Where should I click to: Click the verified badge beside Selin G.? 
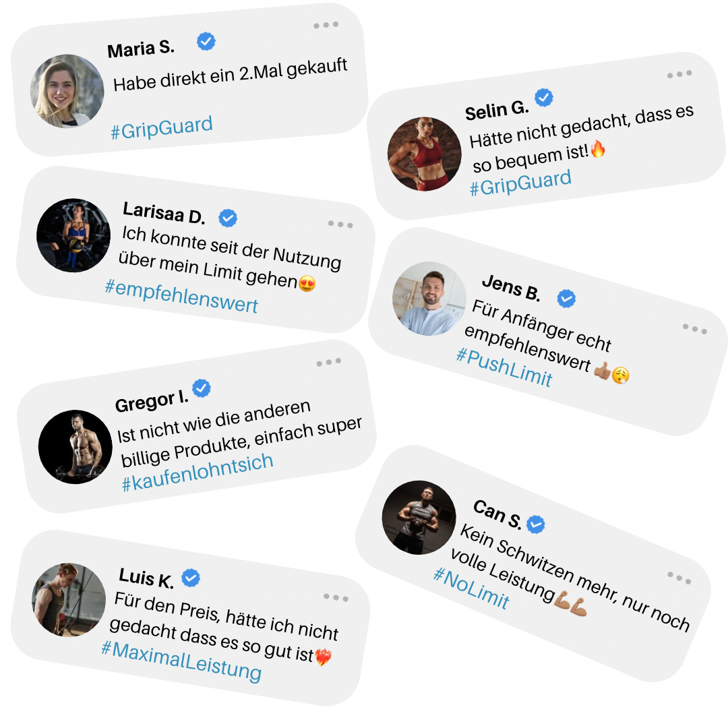[544, 98]
